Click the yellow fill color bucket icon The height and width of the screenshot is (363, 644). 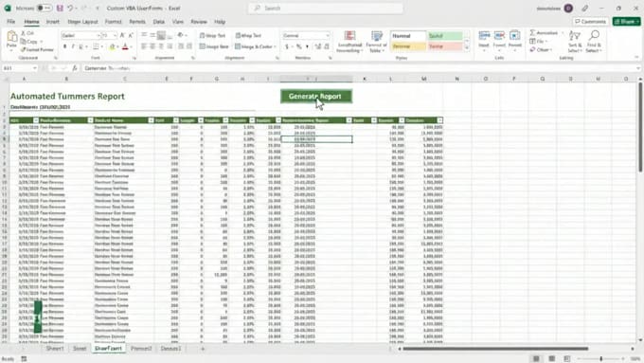click(112, 46)
